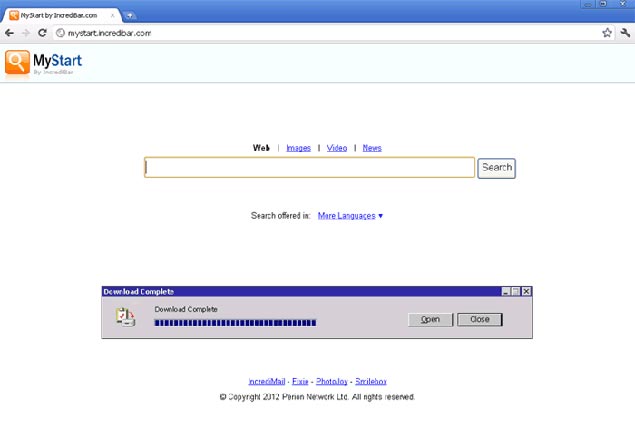
Task: Click the copyright 2012 Perion Network text
Action: 317,397
